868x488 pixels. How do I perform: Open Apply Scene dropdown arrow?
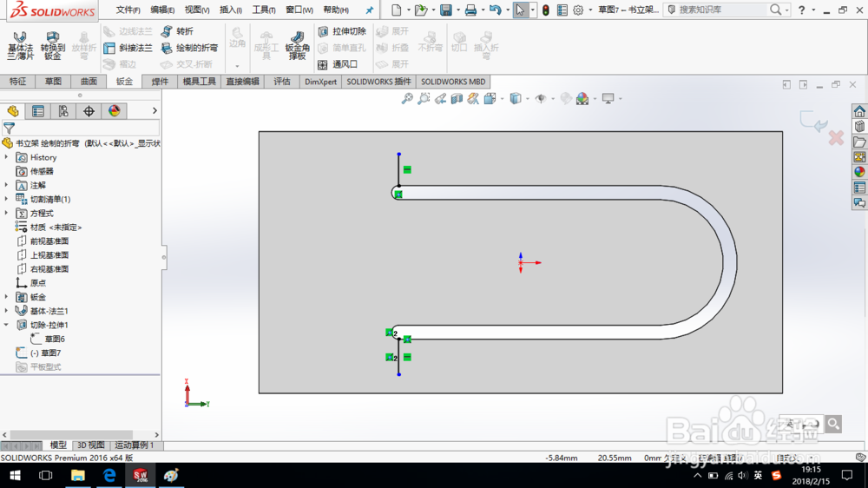(595, 99)
